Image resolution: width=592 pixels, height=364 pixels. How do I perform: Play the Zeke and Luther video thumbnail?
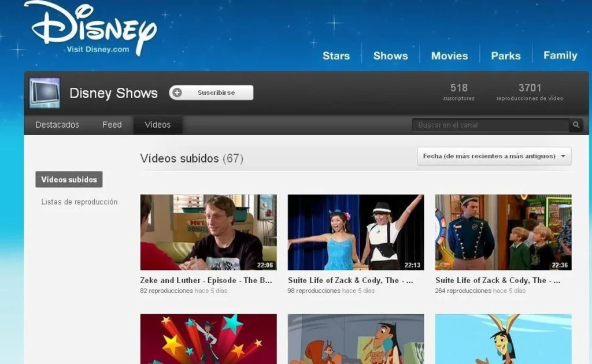pyautogui.click(x=208, y=232)
